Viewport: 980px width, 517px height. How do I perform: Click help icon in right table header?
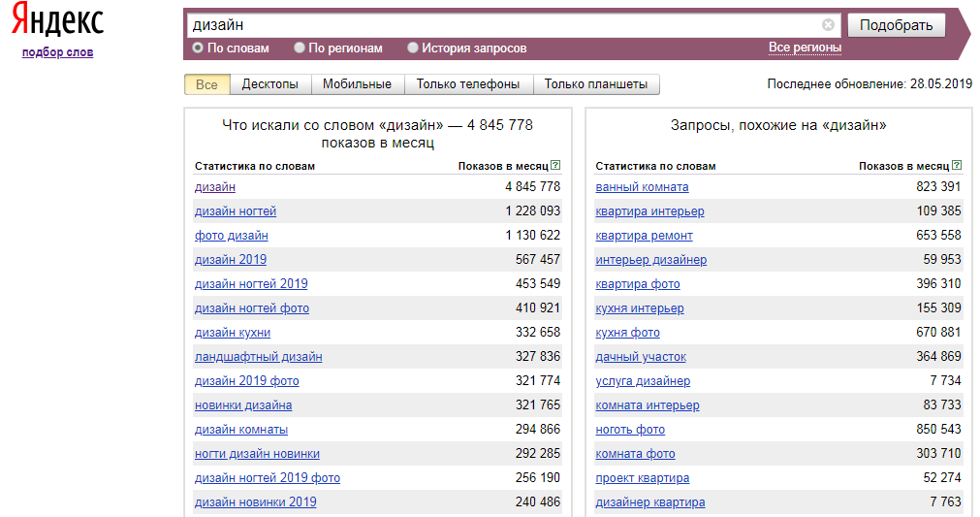(x=957, y=166)
